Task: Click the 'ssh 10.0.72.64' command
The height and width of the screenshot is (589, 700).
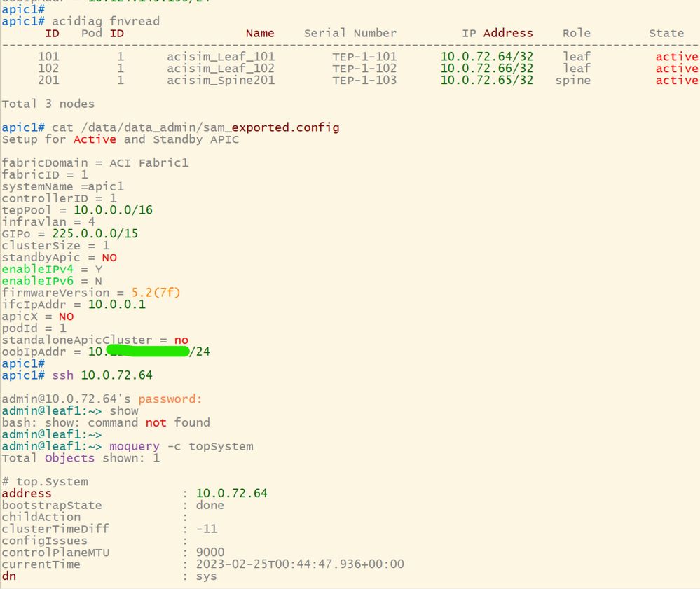Action: tap(102, 375)
